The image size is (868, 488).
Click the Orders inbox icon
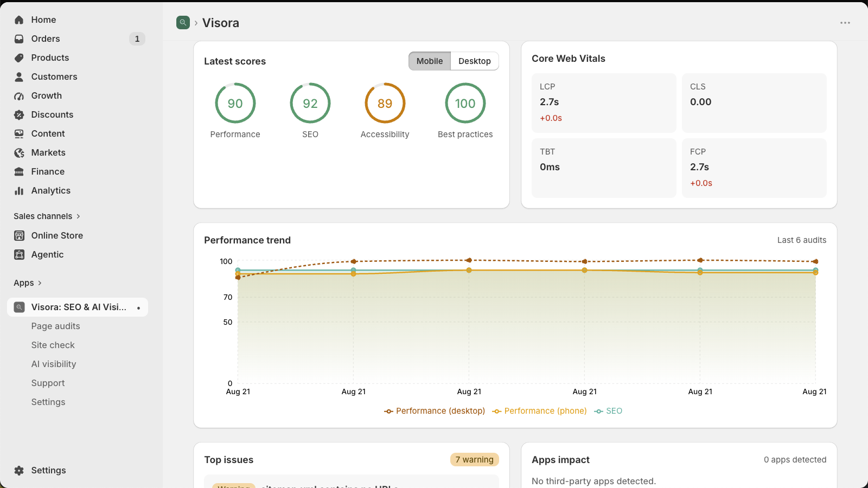click(x=19, y=39)
